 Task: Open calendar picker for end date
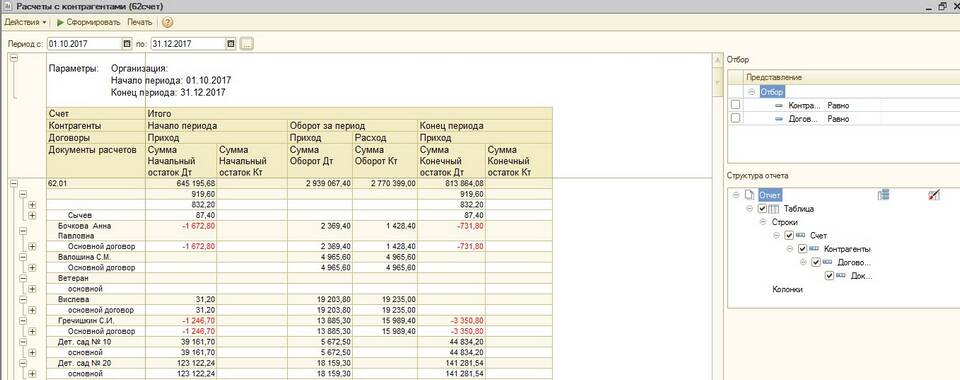(230, 44)
